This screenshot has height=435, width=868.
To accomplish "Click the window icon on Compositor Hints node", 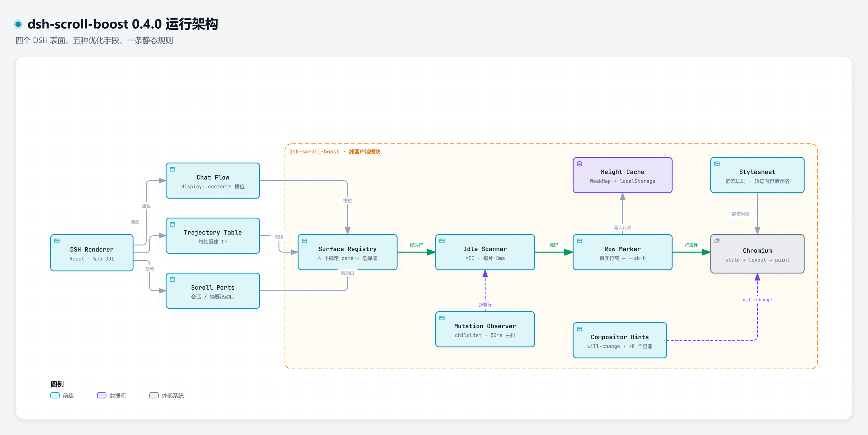I will pos(579,329).
